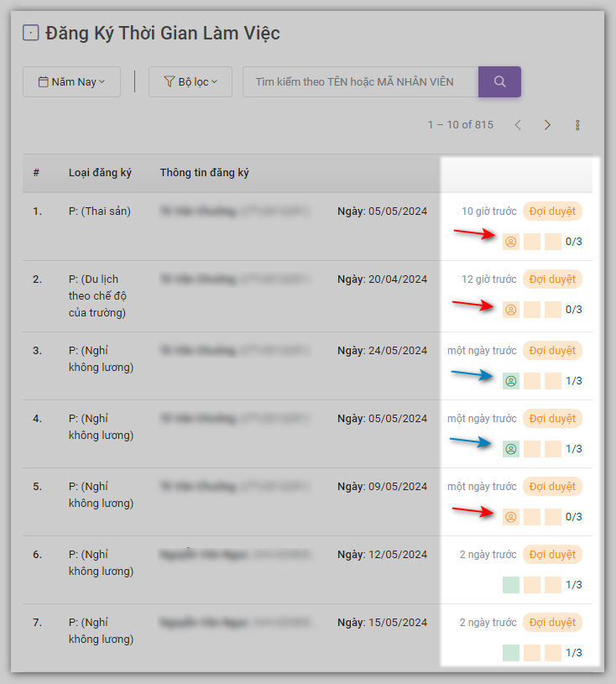Viewport: 616px width, 684px height.
Task: Expand the "Bộ lọc" filter dropdown
Action: (191, 81)
